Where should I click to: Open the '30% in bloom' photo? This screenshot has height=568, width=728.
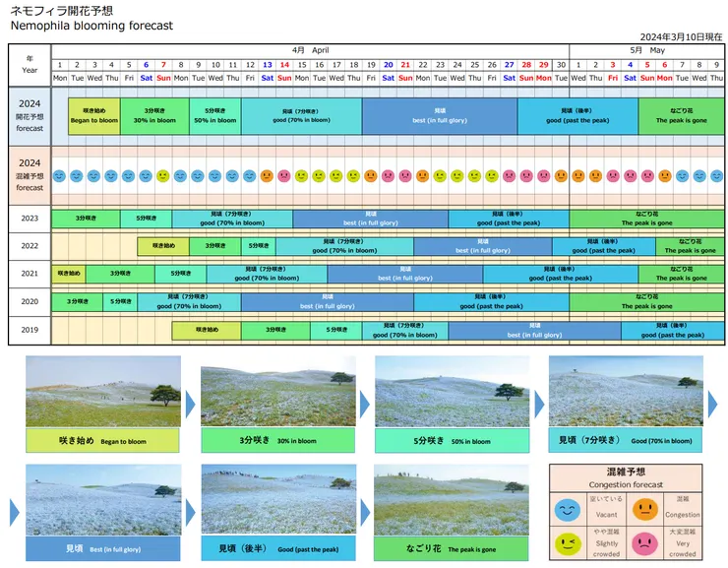coord(278,391)
